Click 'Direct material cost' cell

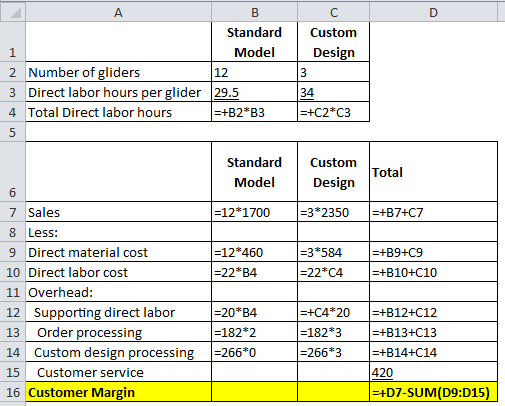coord(118,252)
